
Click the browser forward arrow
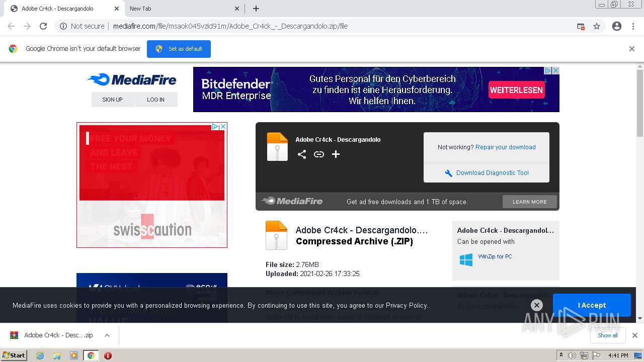pyautogui.click(x=27, y=26)
